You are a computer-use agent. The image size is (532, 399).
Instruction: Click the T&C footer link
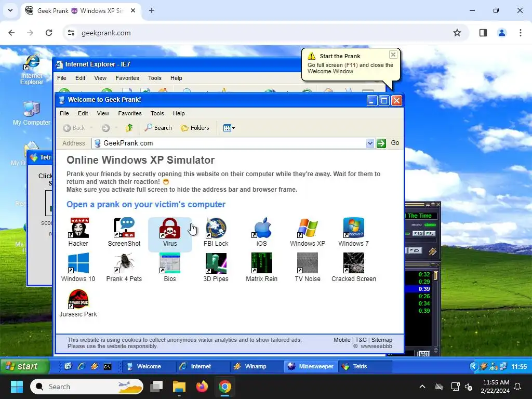361,340
